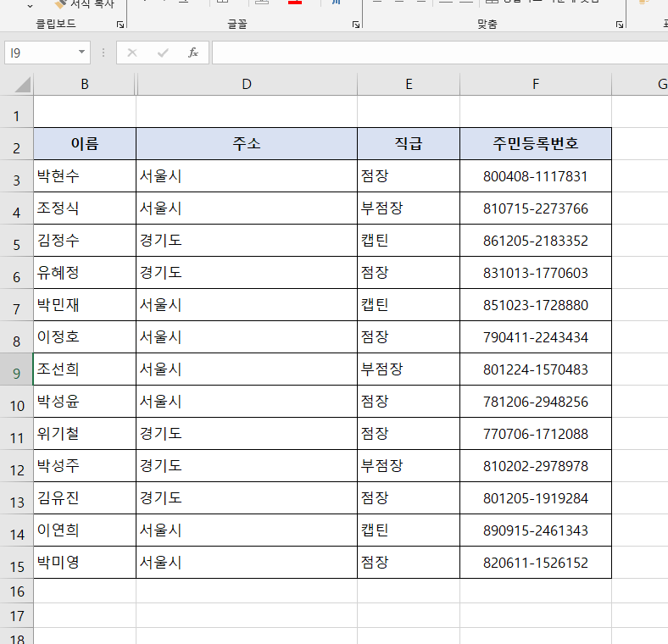The image size is (668, 644).
Task: Select the cell containing 박성주
Action: (85, 465)
